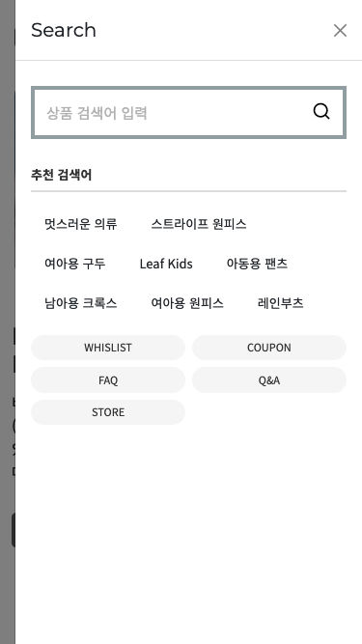
Task: Click the 추천 검색어 section heading
Action: (62, 175)
